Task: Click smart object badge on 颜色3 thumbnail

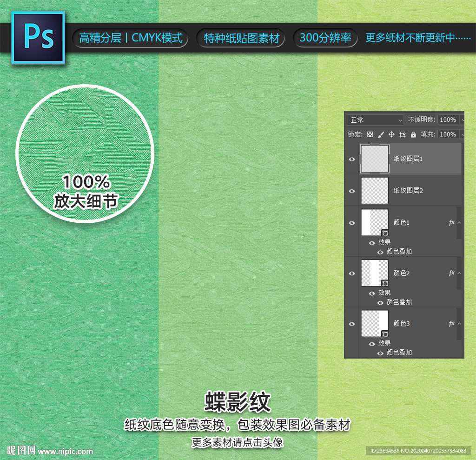Action: [x=385, y=333]
